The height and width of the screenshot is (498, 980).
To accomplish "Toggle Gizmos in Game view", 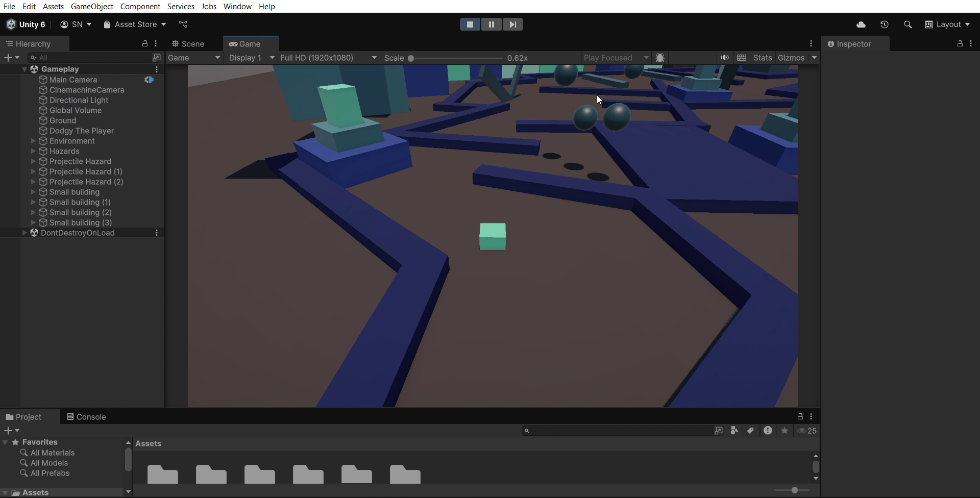I will pyautogui.click(x=791, y=58).
